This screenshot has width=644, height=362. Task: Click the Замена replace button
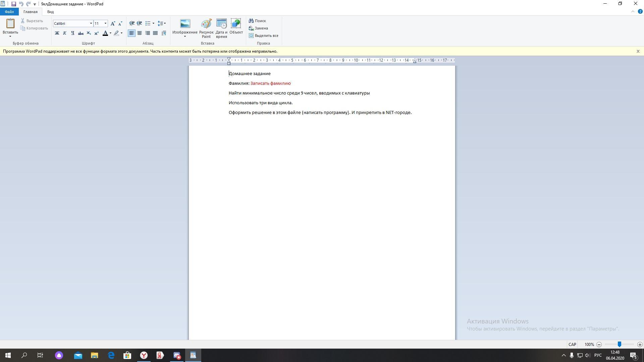[258, 28]
